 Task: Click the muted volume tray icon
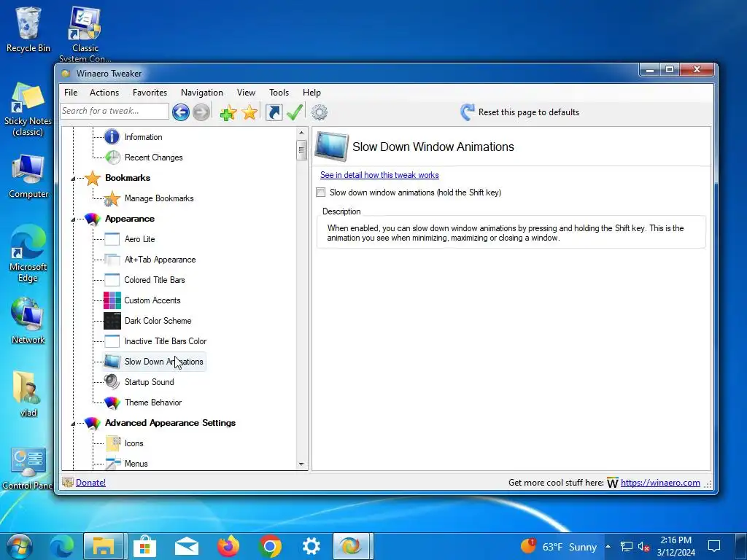click(x=643, y=546)
